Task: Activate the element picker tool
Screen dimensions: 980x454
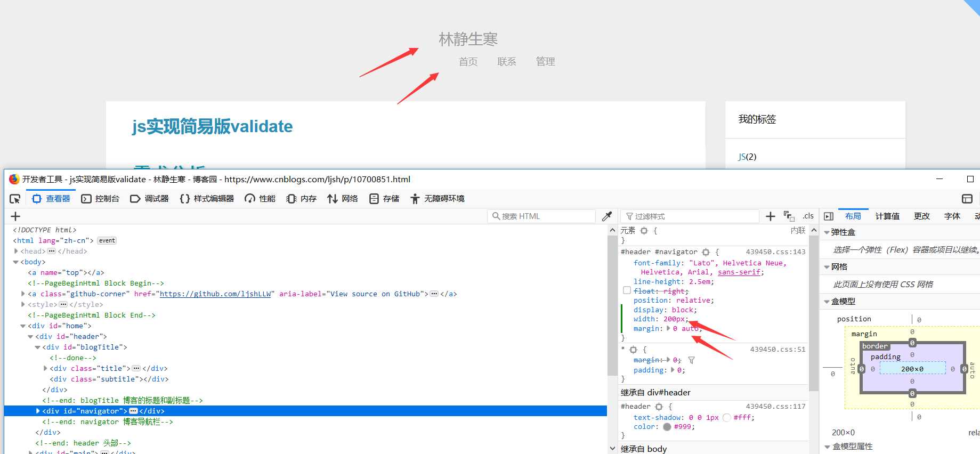Action: (x=15, y=199)
